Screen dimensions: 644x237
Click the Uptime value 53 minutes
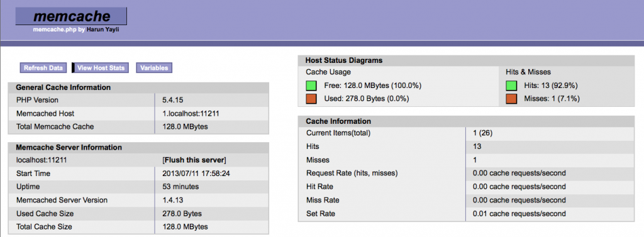tap(180, 187)
